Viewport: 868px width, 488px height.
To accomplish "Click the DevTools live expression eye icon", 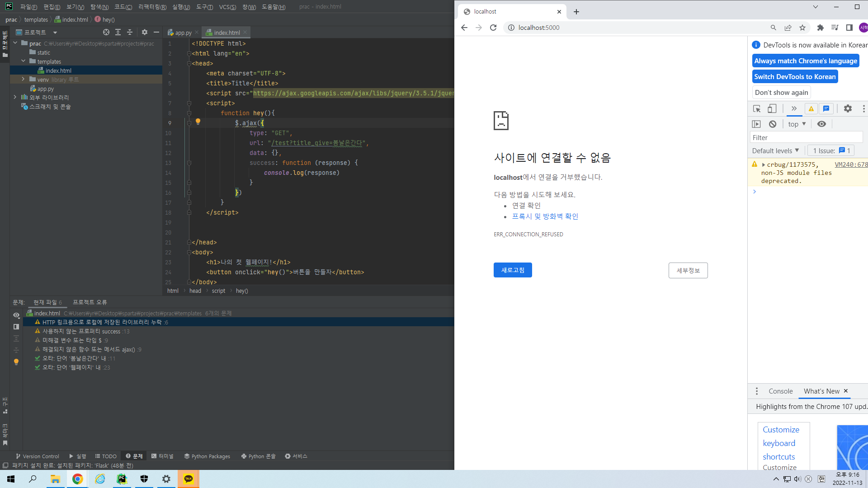I will [x=821, y=124].
